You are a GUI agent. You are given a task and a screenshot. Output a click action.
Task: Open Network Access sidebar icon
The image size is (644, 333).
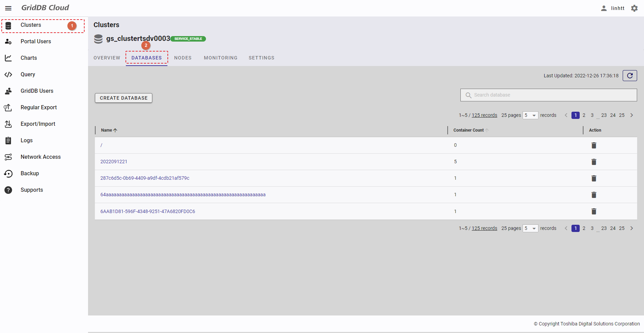8,157
